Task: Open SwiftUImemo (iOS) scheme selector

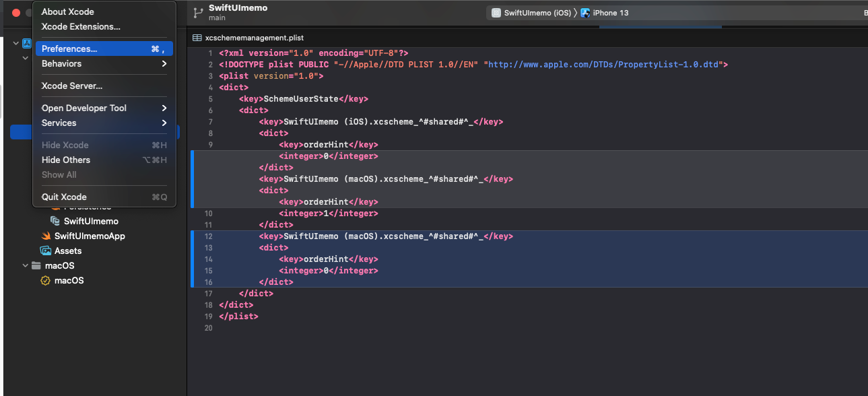Action: tap(537, 13)
